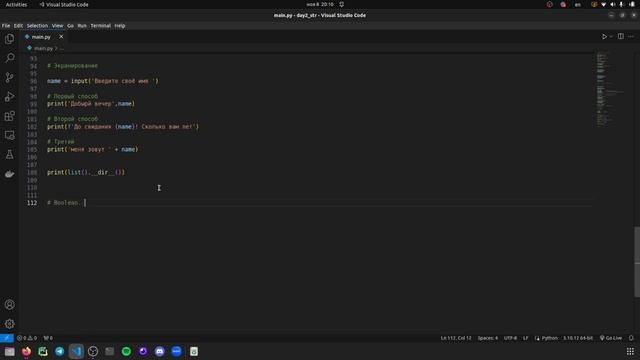Click Ln 112, Col 12 cursor position

coord(456,338)
